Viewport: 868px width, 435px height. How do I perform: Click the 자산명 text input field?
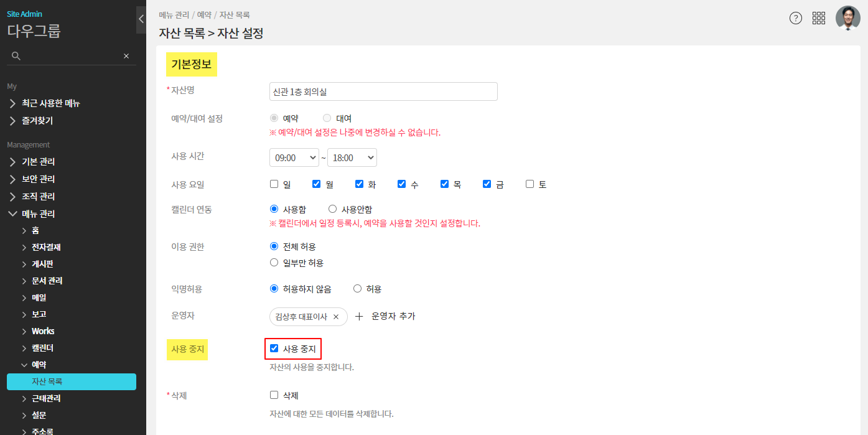click(x=383, y=91)
